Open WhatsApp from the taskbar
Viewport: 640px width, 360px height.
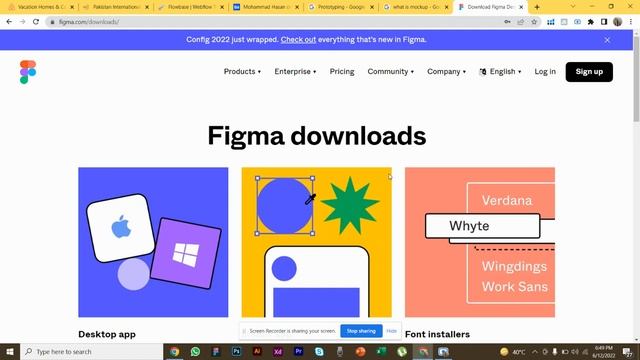pos(195,351)
